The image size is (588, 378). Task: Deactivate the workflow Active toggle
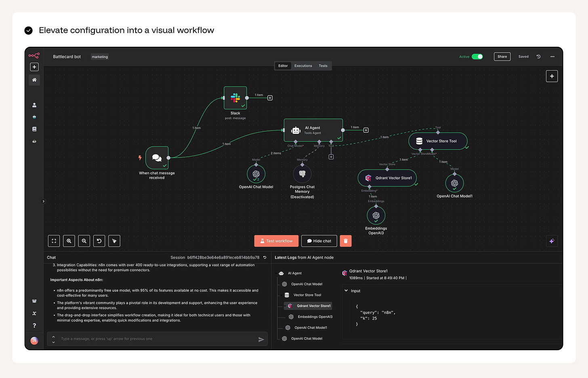click(477, 56)
